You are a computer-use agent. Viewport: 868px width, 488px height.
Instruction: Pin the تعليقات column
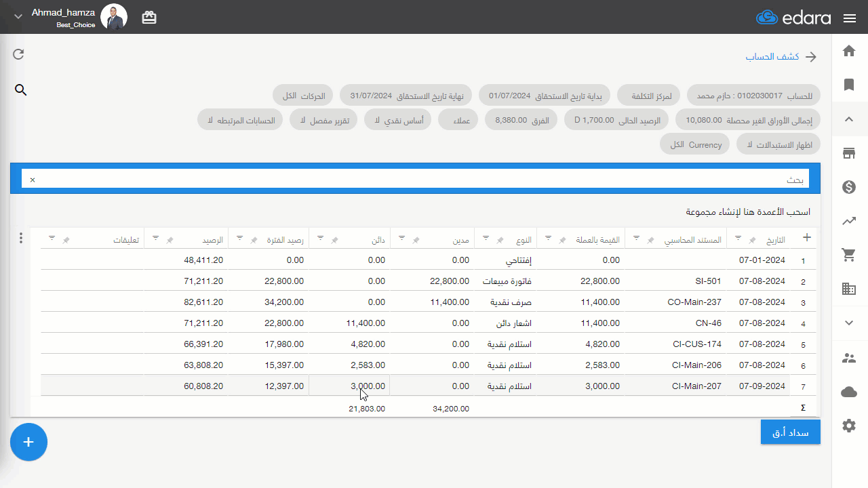pos(66,240)
